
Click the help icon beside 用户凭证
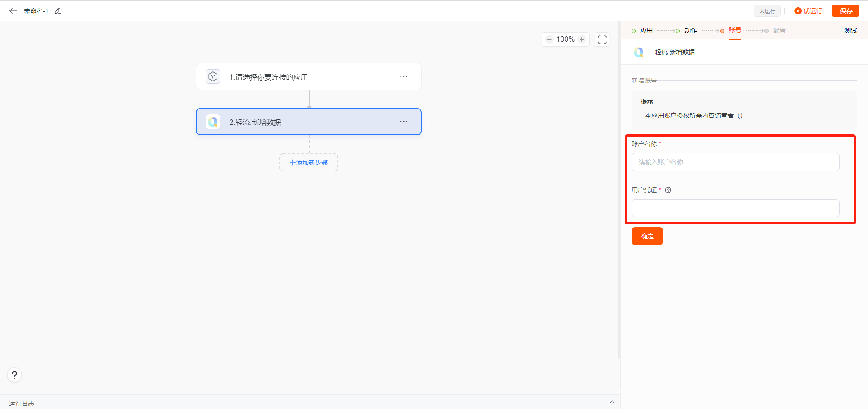click(668, 190)
